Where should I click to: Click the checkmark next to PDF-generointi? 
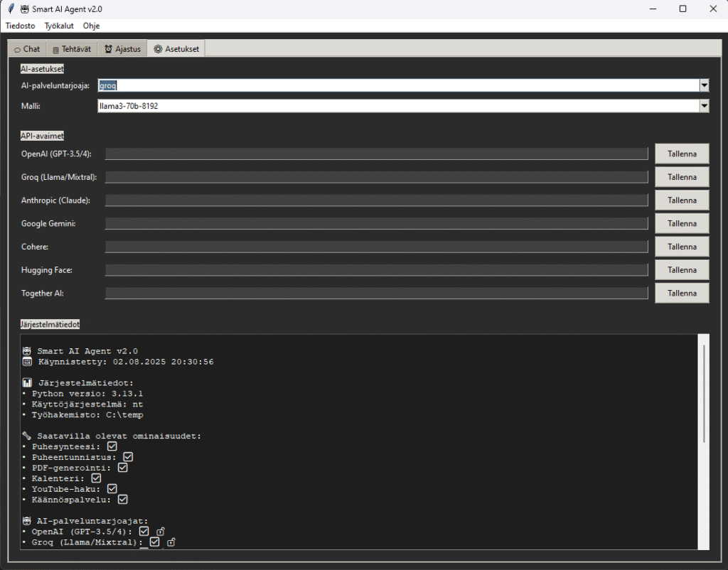click(122, 468)
